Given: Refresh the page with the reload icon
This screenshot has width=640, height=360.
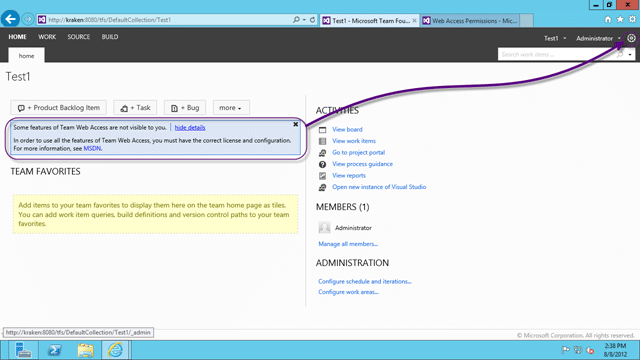Looking at the screenshot, I should (312, 20).
